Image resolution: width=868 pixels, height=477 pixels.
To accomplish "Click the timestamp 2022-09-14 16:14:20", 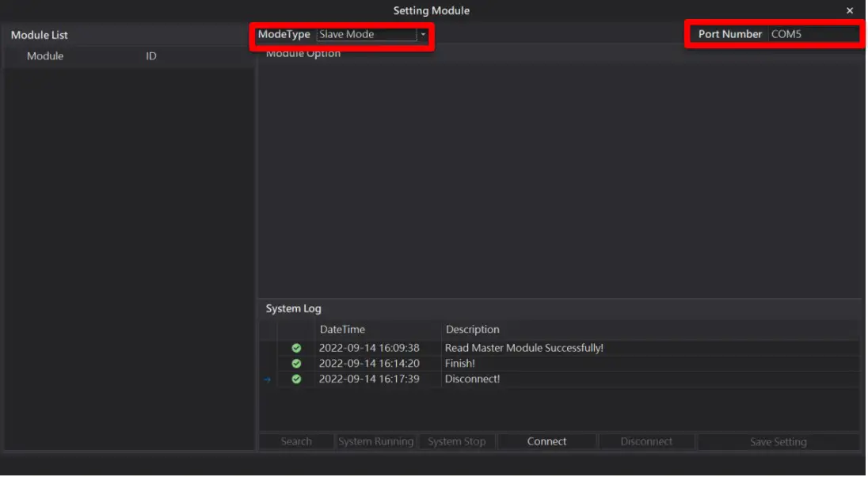I will 369,364.
